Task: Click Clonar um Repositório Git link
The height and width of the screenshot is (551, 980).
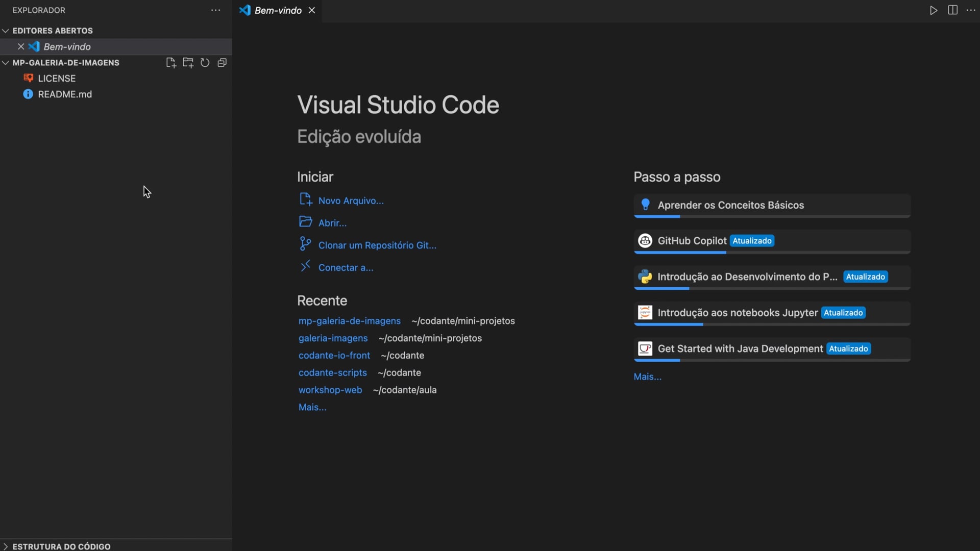Action: click(377, 245)
